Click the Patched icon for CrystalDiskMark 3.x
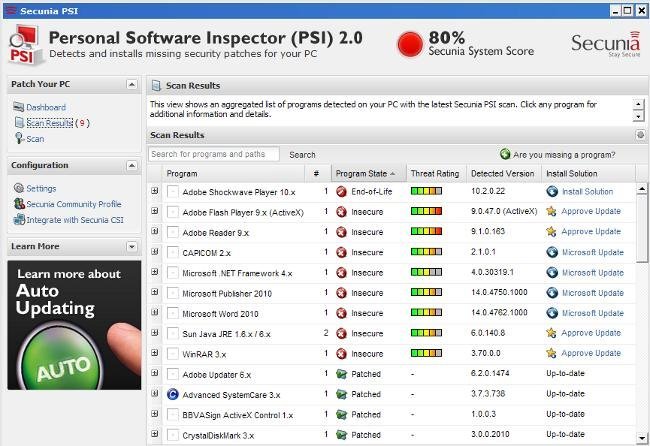Screen dimensions: 650x446 coord(342,435)
